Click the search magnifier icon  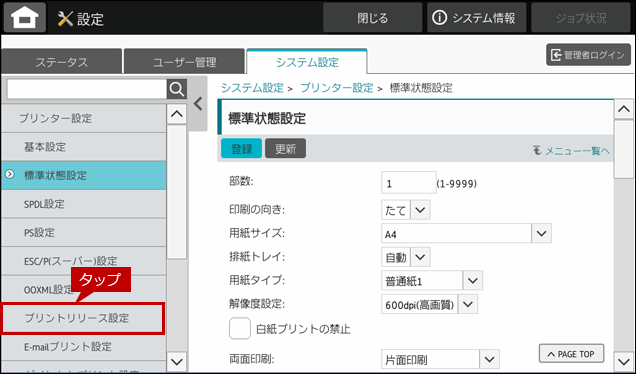(x=177, y=89)
